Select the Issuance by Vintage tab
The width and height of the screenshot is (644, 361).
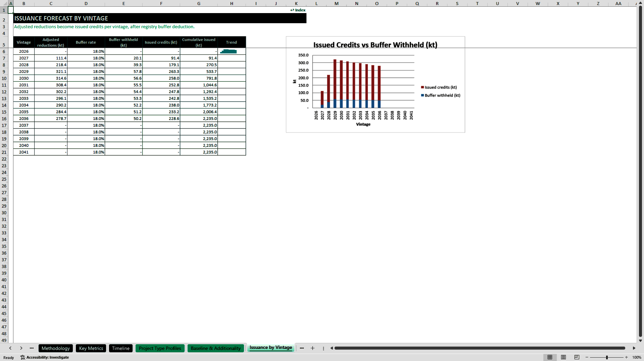point(271,348)
